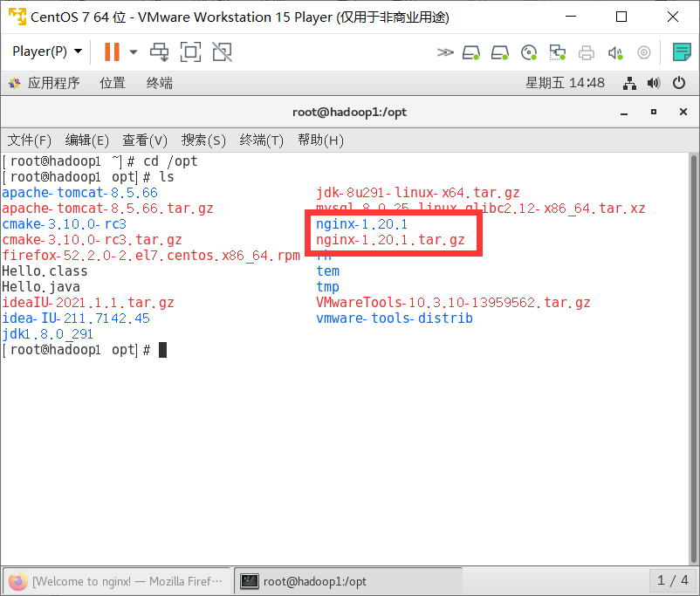This screenshot has height=596, width=700.
Task: Click the virtual hard disk icon
Action: point(471,52)
